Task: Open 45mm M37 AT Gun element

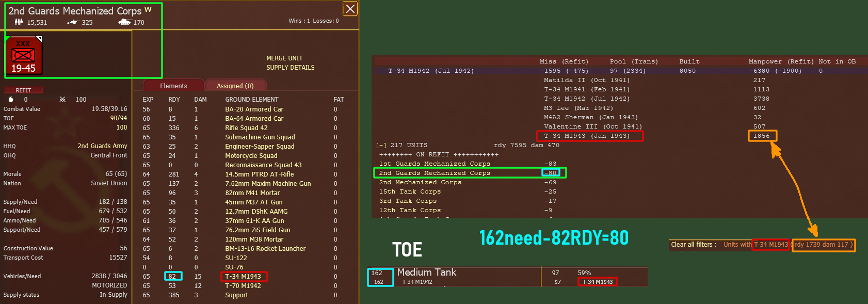Action: 253,202
